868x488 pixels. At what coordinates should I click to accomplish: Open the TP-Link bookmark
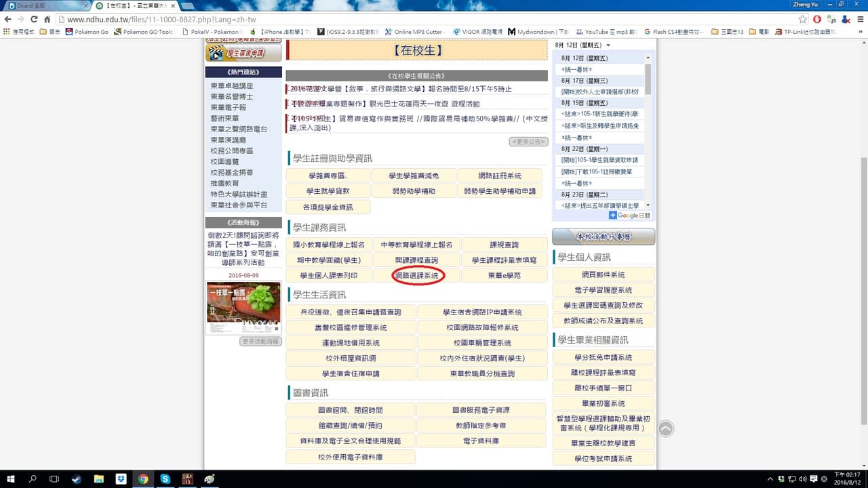pyautogui.click(x=804, y=32)
